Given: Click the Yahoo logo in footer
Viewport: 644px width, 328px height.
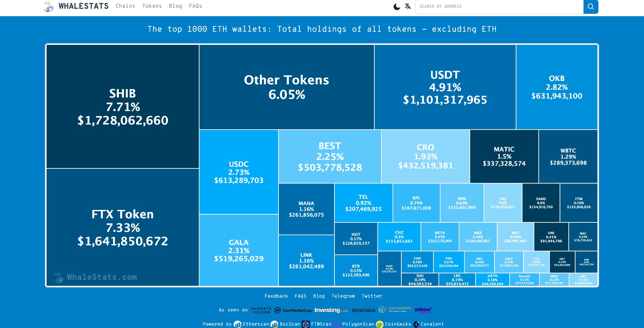Looking at the screenshot, I should click(x=423, y=310).
